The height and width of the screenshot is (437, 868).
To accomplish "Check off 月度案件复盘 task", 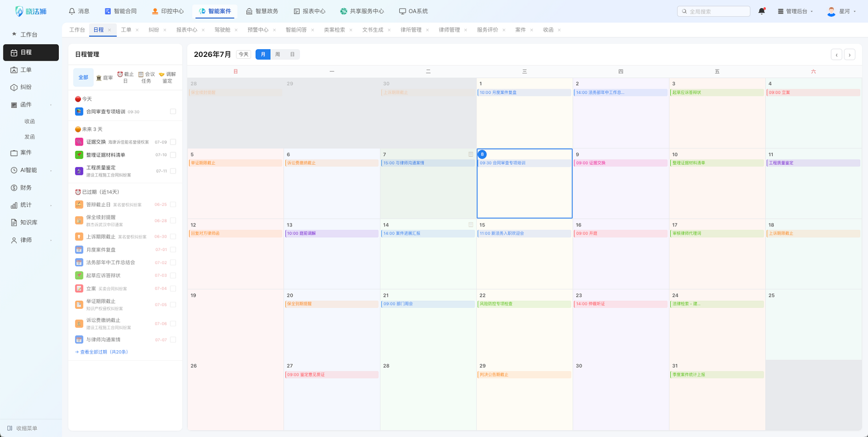I will [x=173, y=250].
